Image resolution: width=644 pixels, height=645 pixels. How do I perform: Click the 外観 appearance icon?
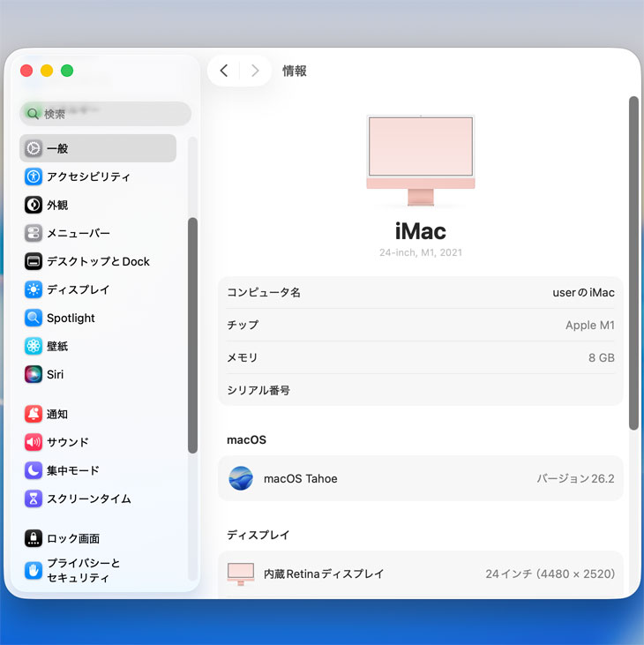click(34, 205)
